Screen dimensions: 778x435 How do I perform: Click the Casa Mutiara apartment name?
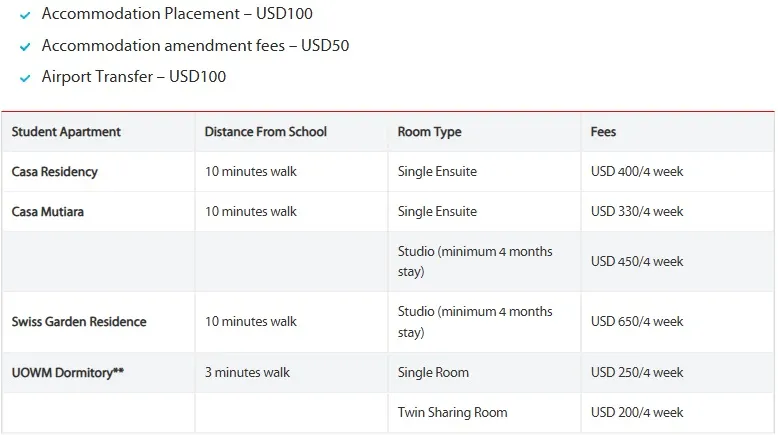48,212
